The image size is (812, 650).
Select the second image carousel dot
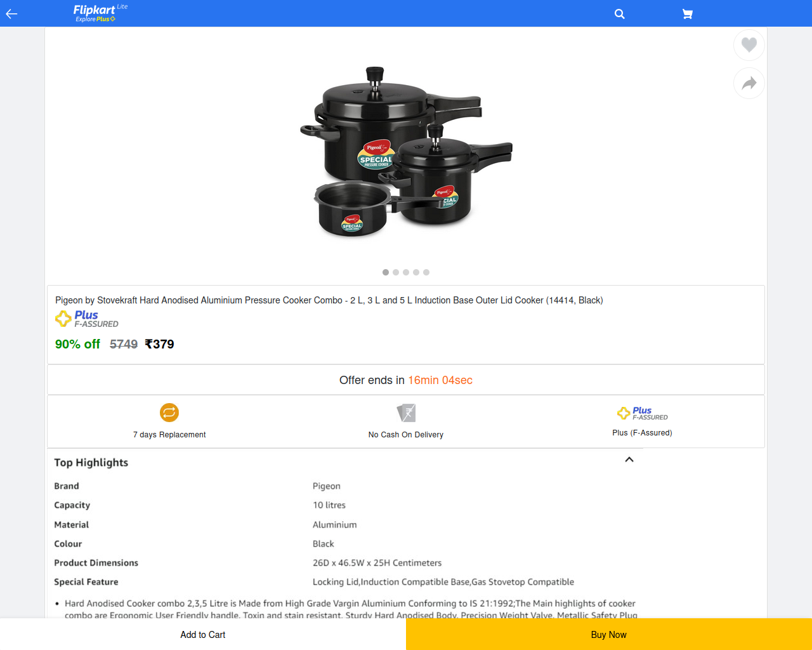pyautogui.click(x=396, y=272)
